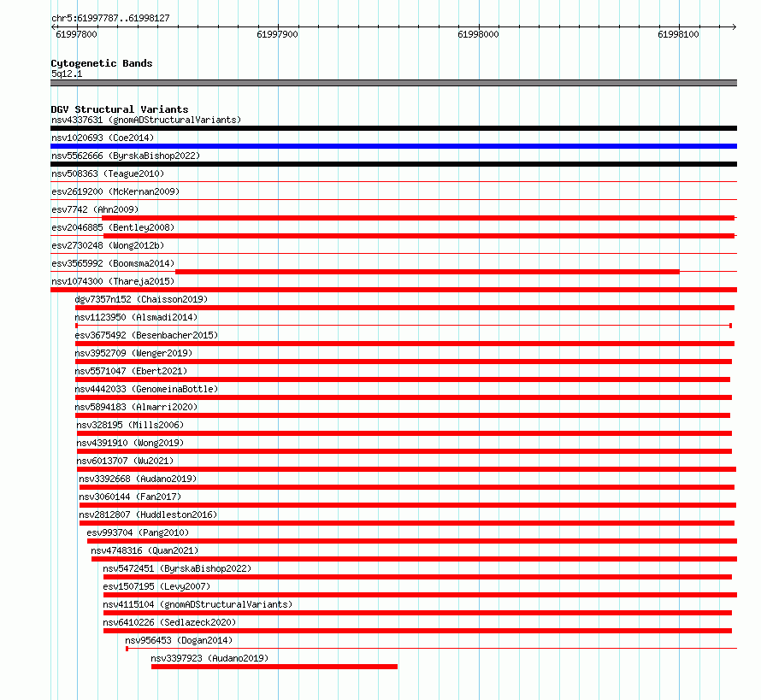Open the Cytogenetic Bands track title
This screenshot has height=700, width=761.
(x=102, y=63)
